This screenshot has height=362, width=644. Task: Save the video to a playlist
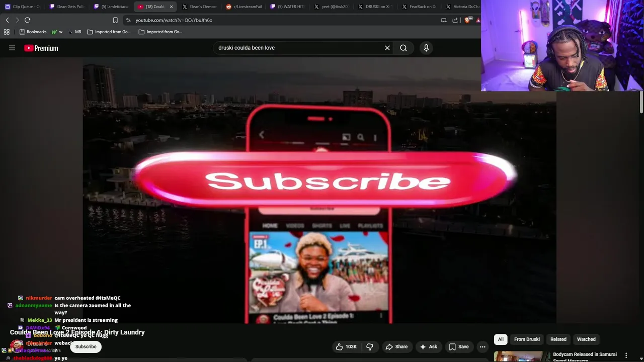(458, 346)
